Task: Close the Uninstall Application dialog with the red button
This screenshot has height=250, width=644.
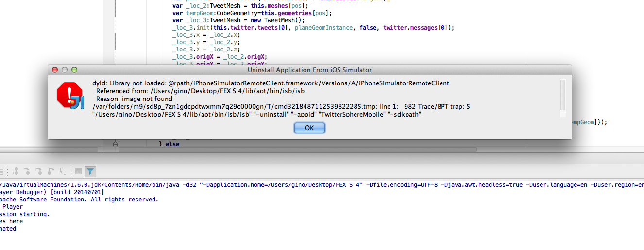Action: click(x=55, y=70)
